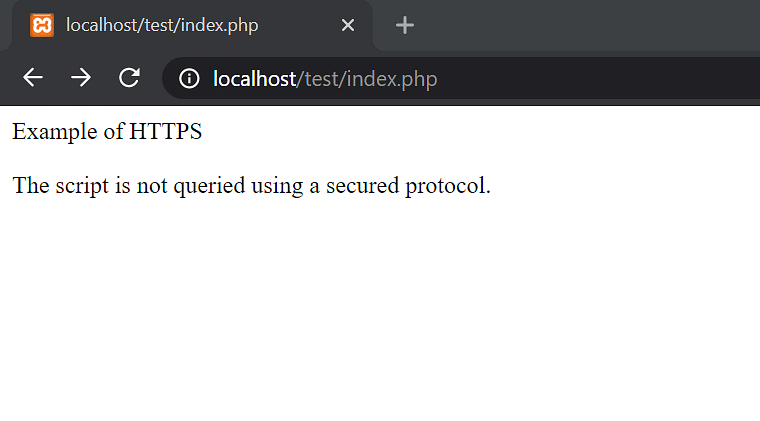This screenshot has height=421, width=760.
Task: Click the 'Example of HTTPS' page text
Action: 107,131
